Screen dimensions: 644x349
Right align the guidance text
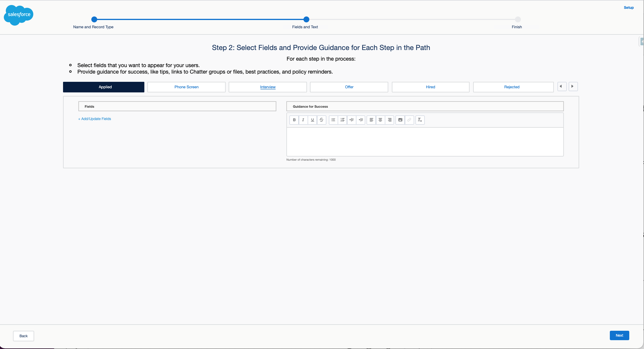coord(389,120)
